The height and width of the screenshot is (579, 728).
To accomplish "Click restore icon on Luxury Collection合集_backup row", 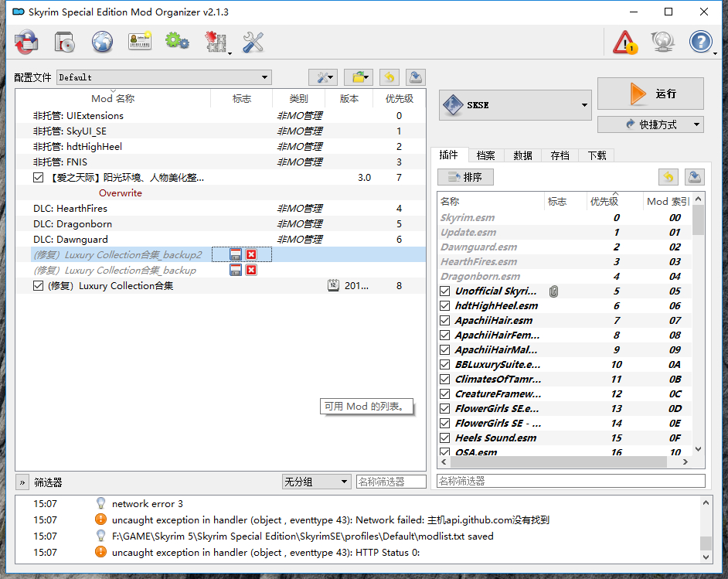I will point(236,271).
